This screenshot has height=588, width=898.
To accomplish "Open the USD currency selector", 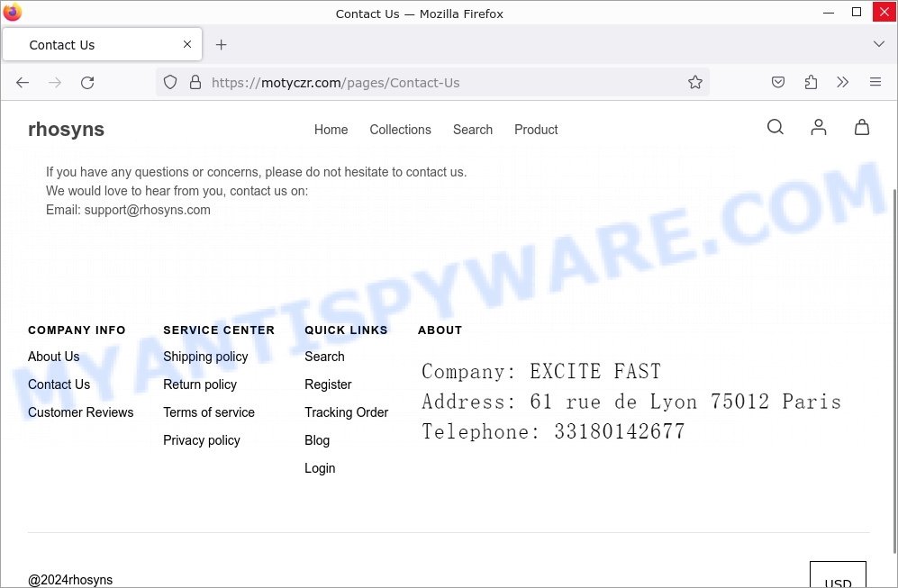I will click(838, 574).
